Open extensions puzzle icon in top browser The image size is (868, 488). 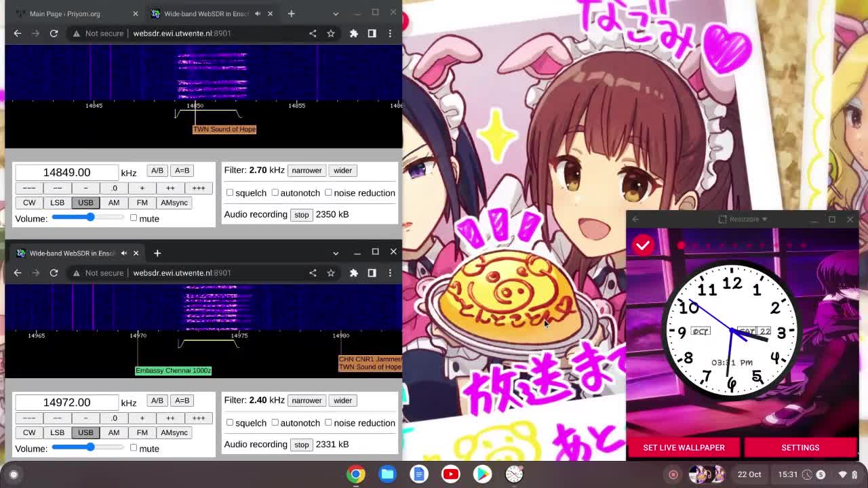tap(354, 33)
